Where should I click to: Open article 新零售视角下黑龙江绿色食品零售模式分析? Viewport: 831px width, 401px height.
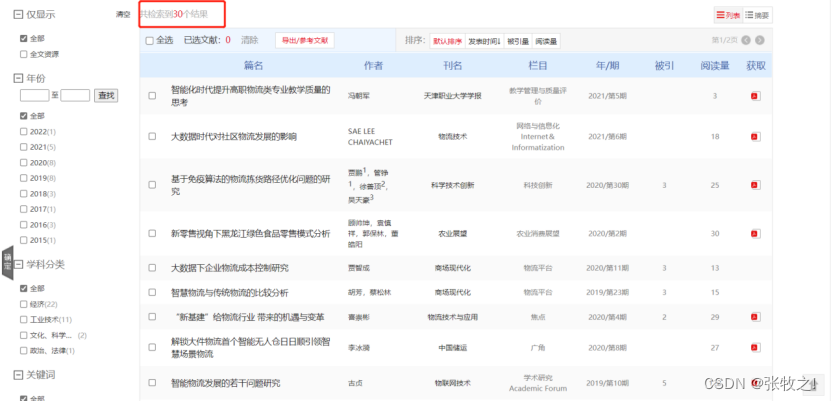coord(250,234)
